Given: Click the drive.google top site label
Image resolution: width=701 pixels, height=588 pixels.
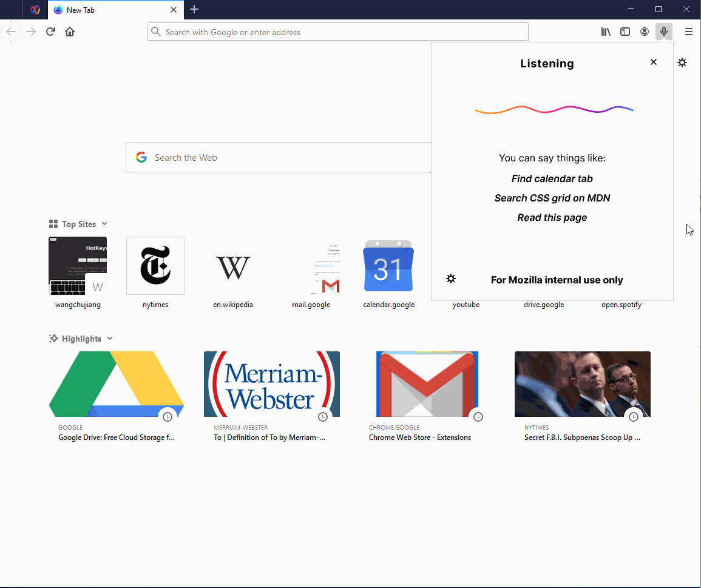Looking at the screenshot, I should [x=544, y=305].
